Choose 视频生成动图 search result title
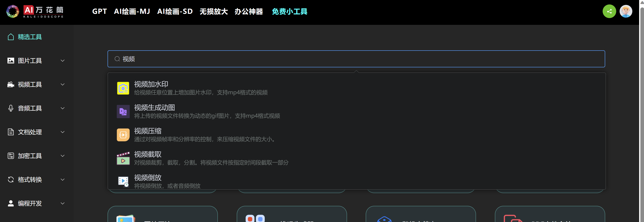This screenshot has width=644, height=222. point(154,107)
